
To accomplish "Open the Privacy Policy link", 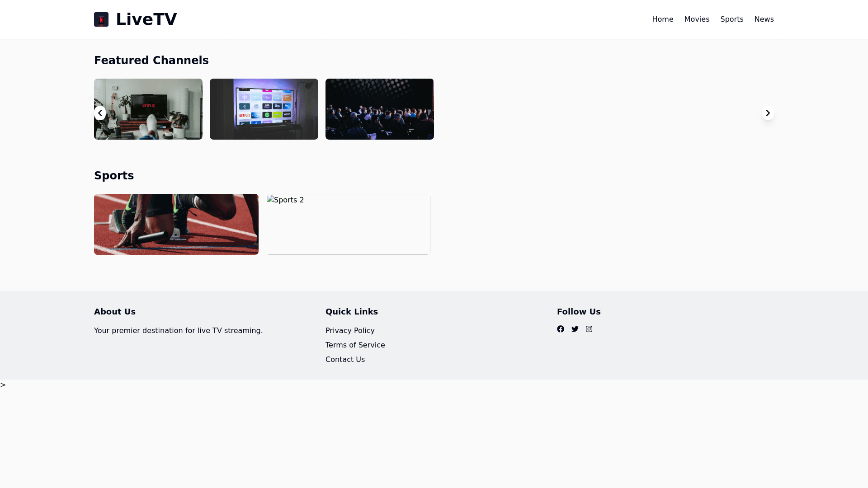I will [x=350, y=331].
